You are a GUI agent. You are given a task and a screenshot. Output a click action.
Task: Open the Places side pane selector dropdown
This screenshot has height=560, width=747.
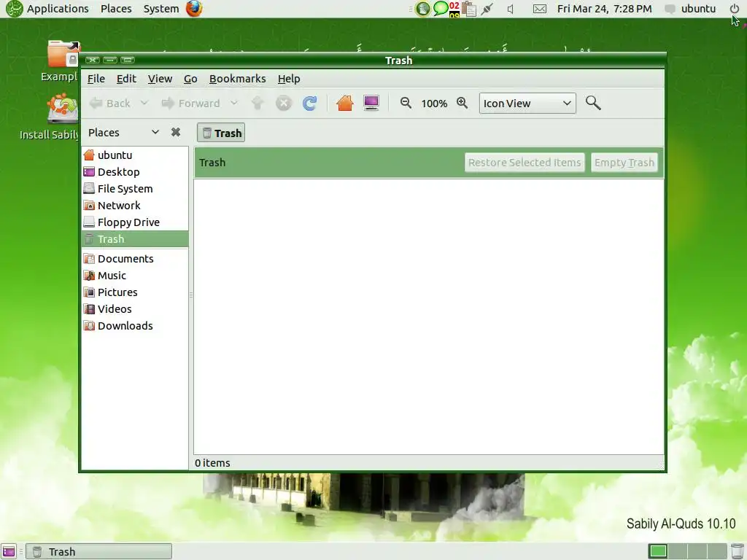(124, 133)
